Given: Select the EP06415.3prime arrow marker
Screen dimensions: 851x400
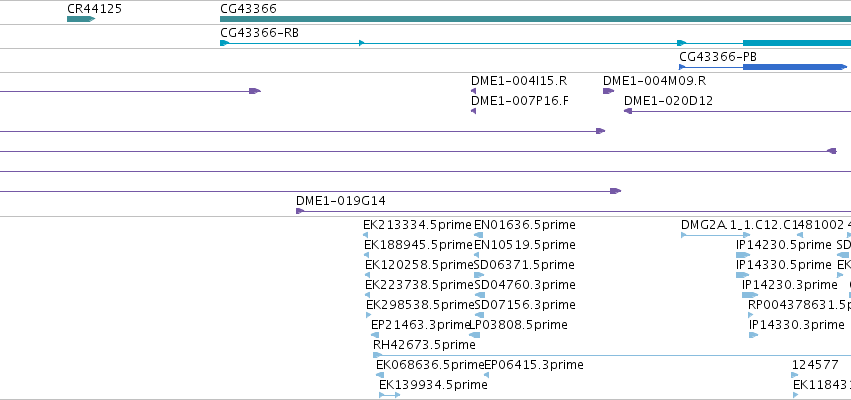Looking at the screenshot, I should 486,375.
